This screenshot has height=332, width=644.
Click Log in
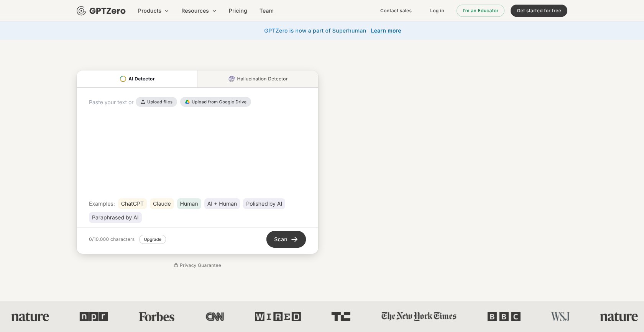(x=437, y=11)
